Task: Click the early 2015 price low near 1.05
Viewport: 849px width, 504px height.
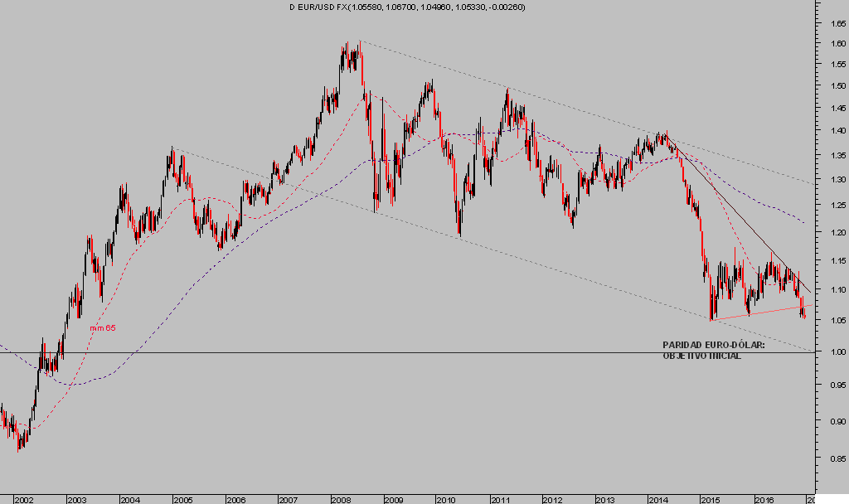Action: click(711, 317)
